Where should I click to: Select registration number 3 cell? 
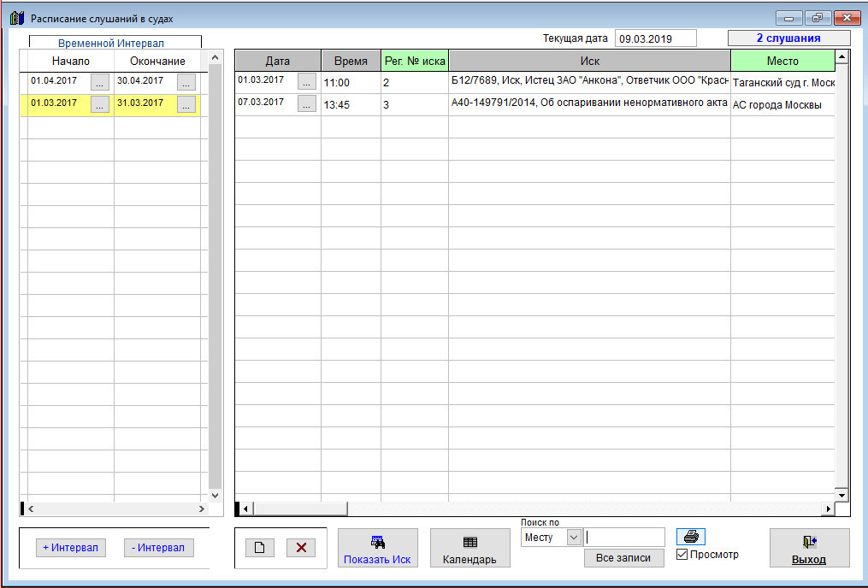point(415,104)
